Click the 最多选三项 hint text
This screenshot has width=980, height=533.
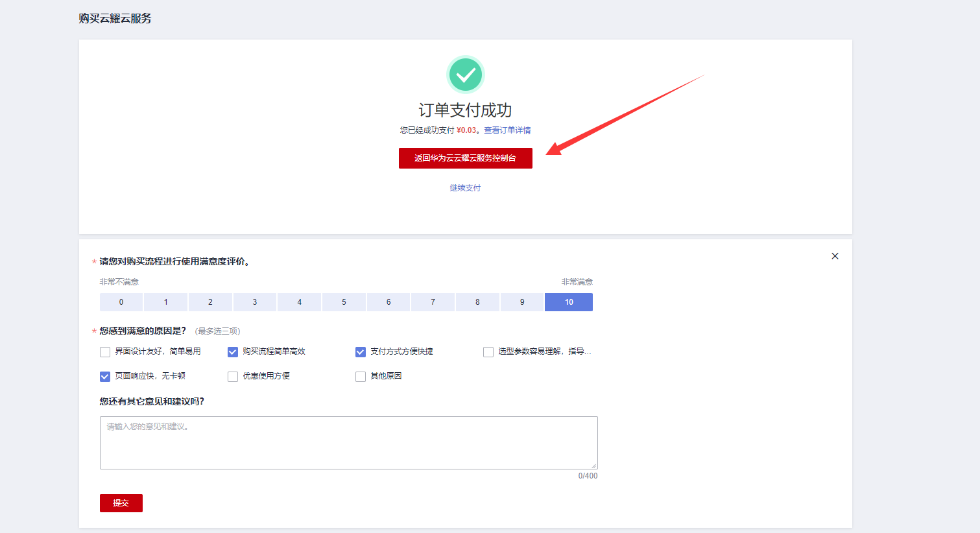coord(217,331)
